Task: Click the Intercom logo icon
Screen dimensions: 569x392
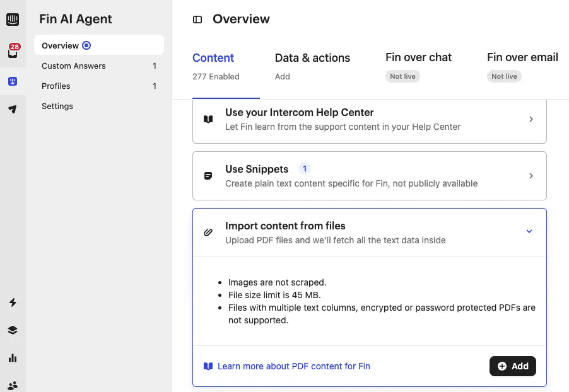Action: [x=13, y=20]
